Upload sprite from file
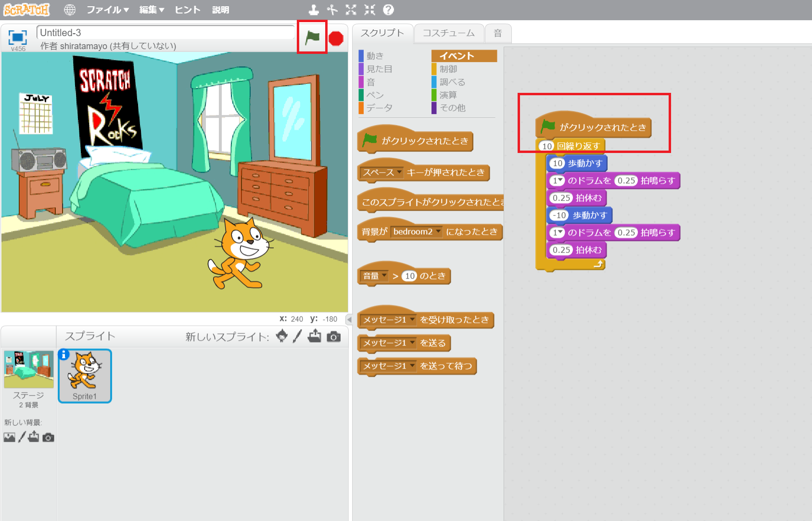This screenshot has height=521, width=812. [x=315, y=336]
